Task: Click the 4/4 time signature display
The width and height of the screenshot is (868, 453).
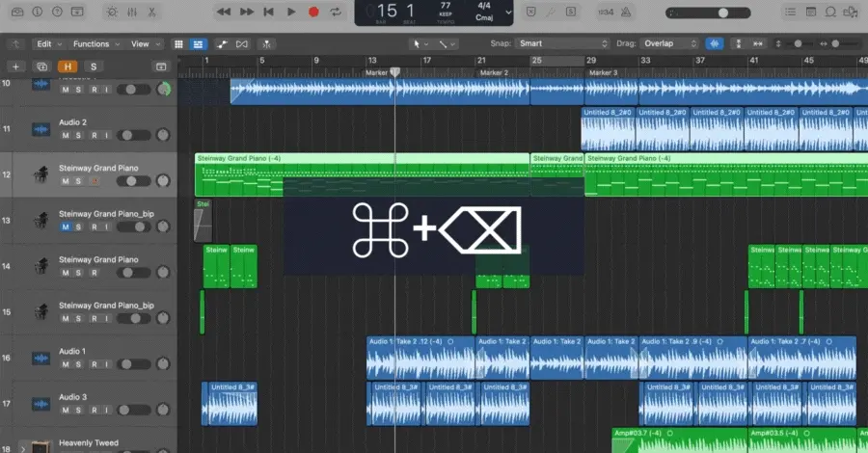Action: 484,6
